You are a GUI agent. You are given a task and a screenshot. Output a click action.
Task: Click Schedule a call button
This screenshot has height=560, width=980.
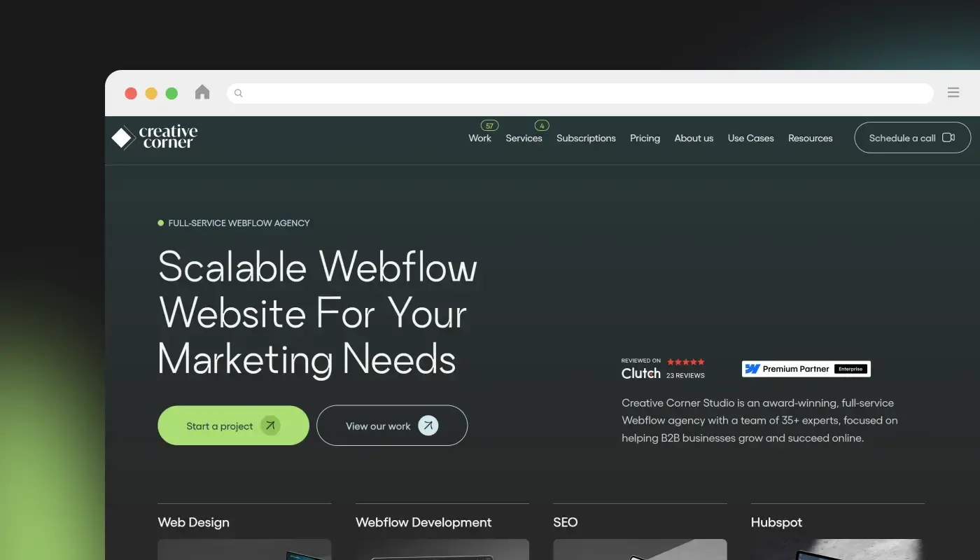(x=912, y=138)
